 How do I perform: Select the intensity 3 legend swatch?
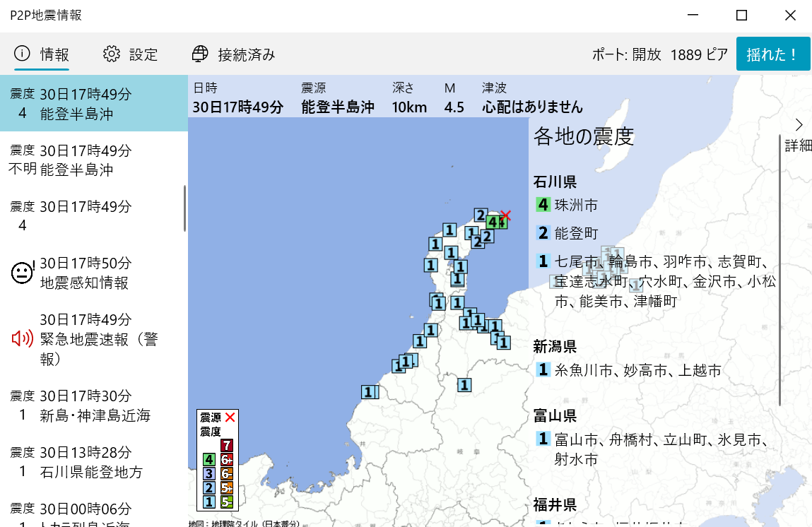coord(208,473)
